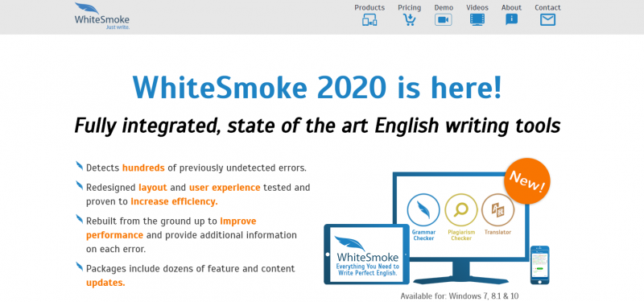Click the "Just write." tagline under logo
Viewport: 644px width, 302px height.
click(118, 27)
